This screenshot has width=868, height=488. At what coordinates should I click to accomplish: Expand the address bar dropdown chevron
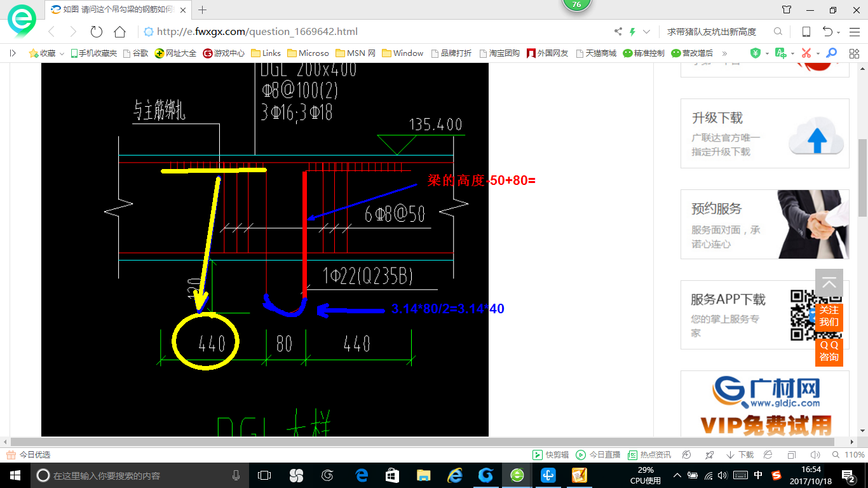point(647,32)
